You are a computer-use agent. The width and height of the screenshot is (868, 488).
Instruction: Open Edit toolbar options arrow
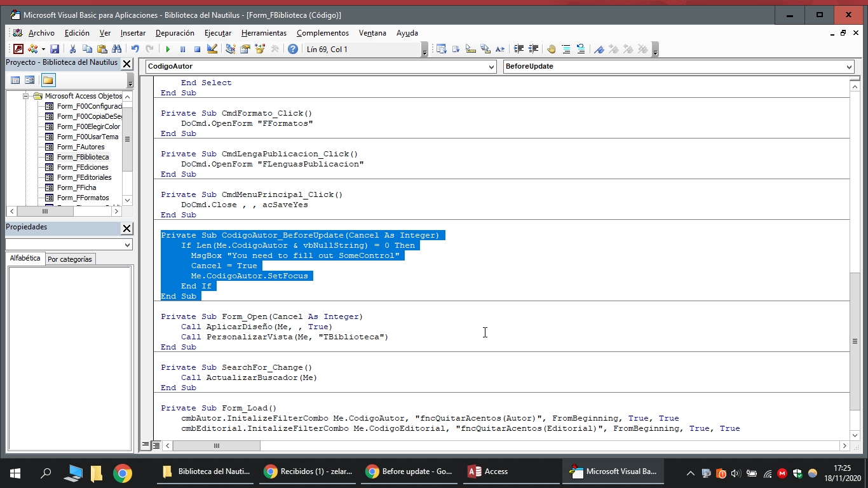point(655,50)
